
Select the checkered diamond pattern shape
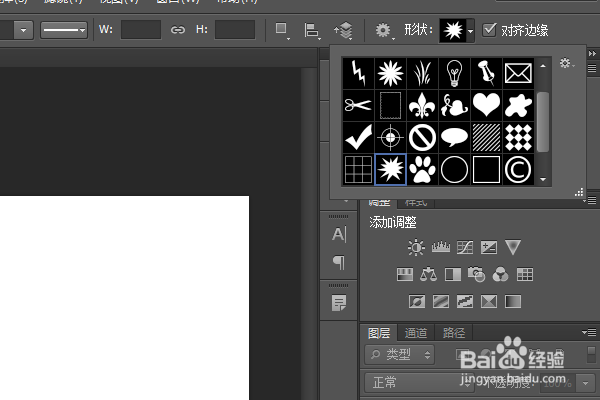pos(518,137)
